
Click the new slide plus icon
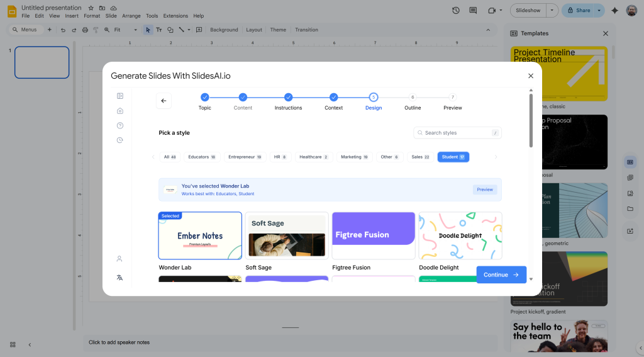point(49,30)
